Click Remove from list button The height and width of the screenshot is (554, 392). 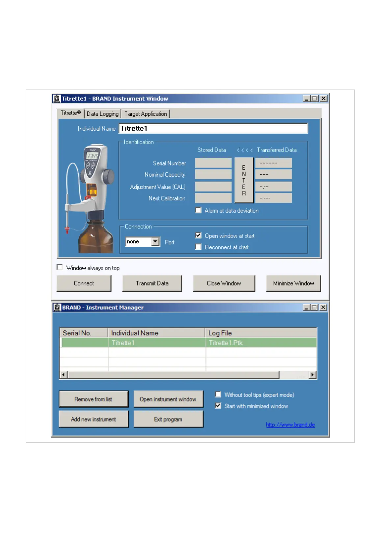point(93,399)
